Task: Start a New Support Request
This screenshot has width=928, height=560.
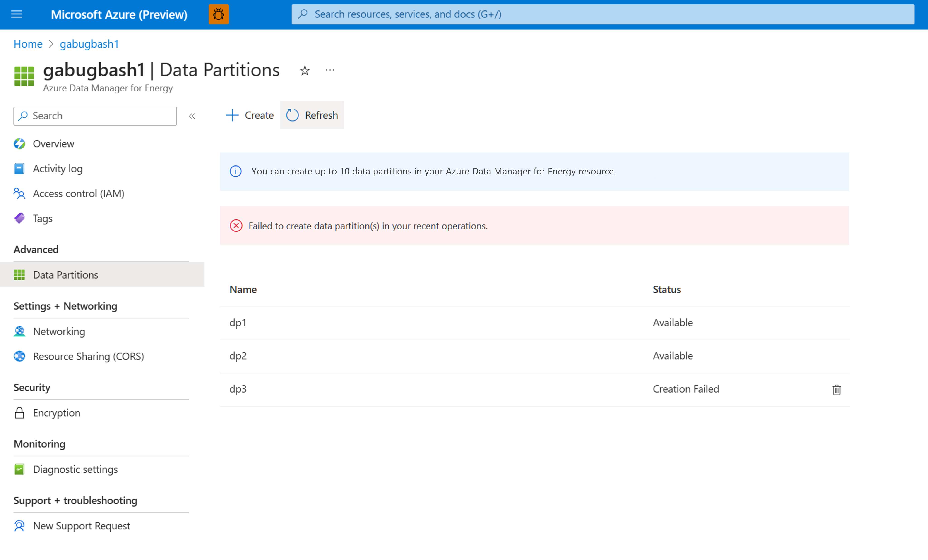Action: pos(81,526)
